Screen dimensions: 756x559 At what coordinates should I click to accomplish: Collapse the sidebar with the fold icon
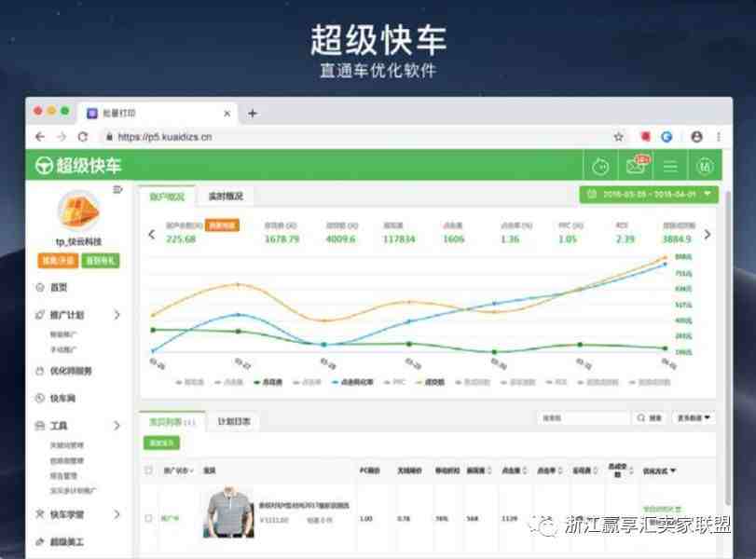click(x=117, y=189)
